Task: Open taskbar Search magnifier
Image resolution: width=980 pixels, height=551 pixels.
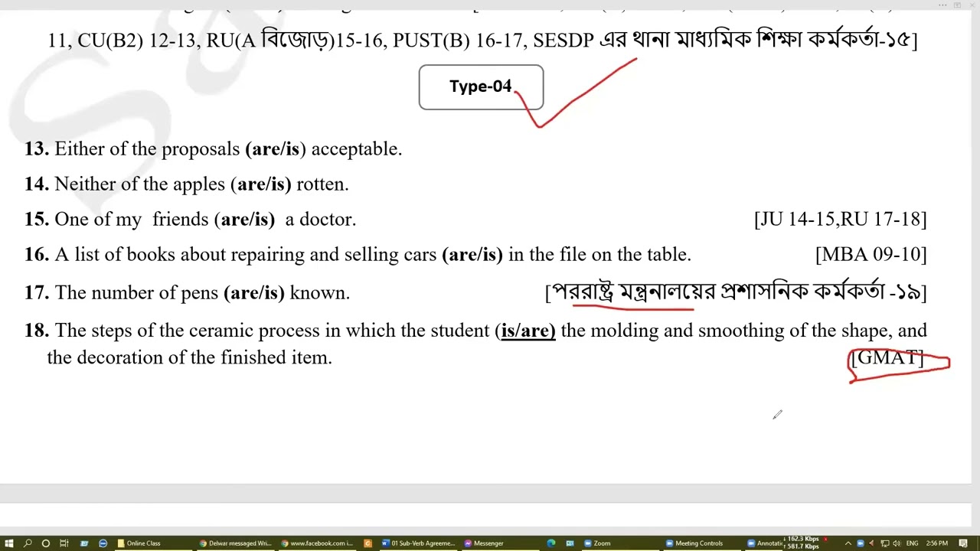Action: (28, 543)
